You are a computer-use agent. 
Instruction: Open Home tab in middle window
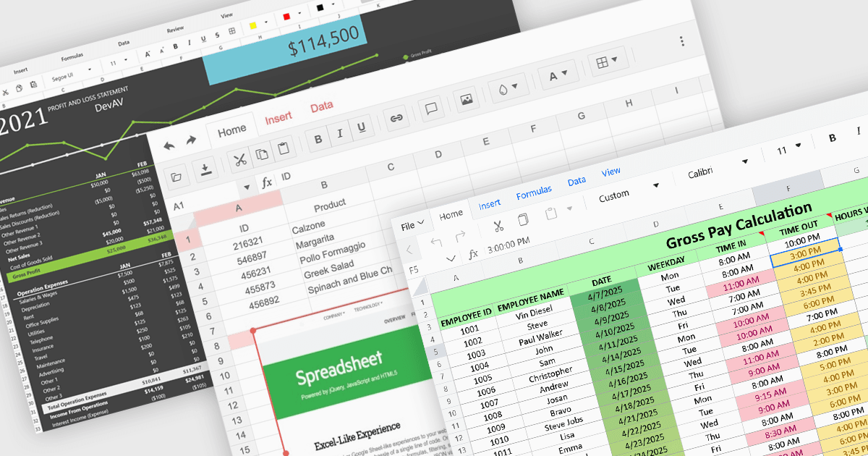[232, 131]
